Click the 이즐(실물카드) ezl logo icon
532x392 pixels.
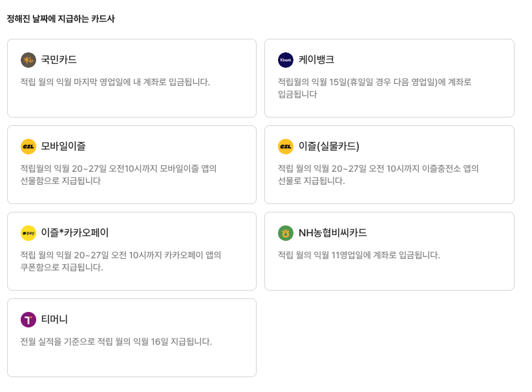coord(284,147)
